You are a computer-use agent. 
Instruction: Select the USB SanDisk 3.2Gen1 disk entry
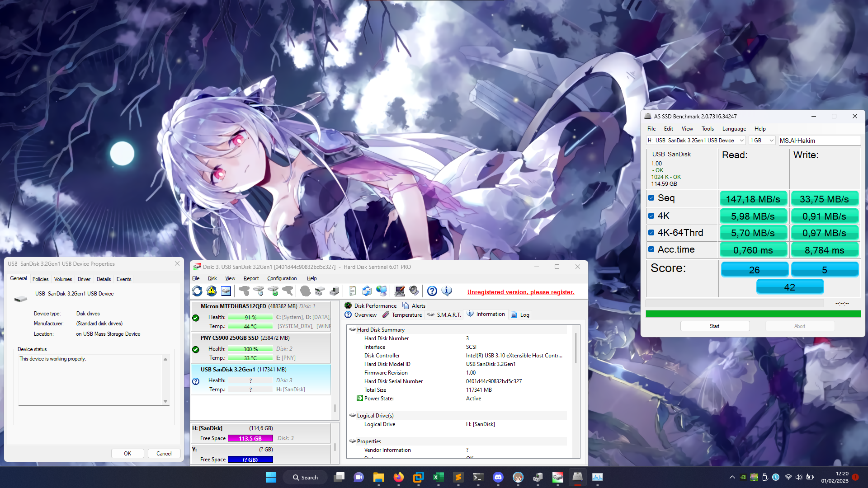[261, 380]
